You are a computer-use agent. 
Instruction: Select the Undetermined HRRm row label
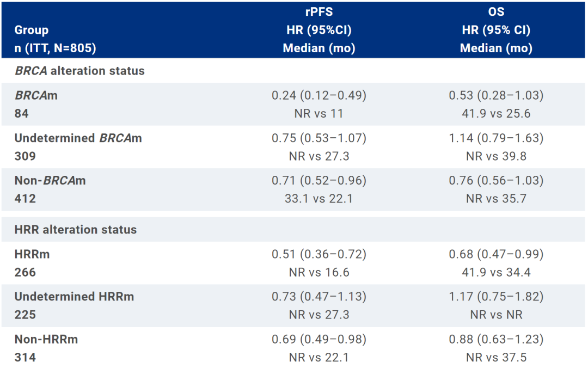click(74, 296)
